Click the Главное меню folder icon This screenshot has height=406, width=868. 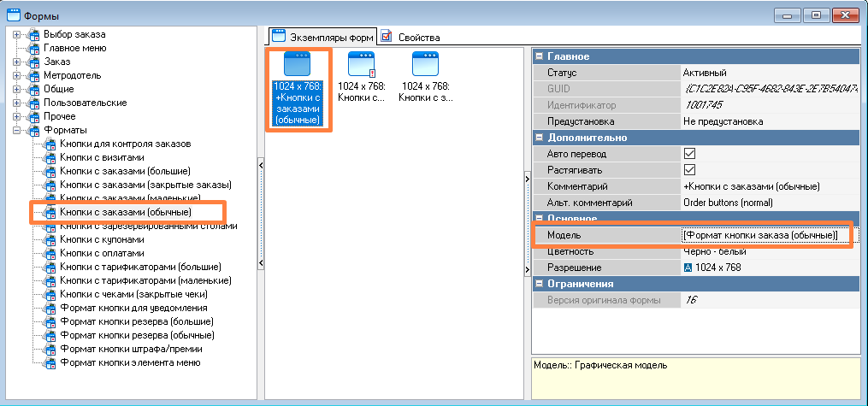point(33,48)
